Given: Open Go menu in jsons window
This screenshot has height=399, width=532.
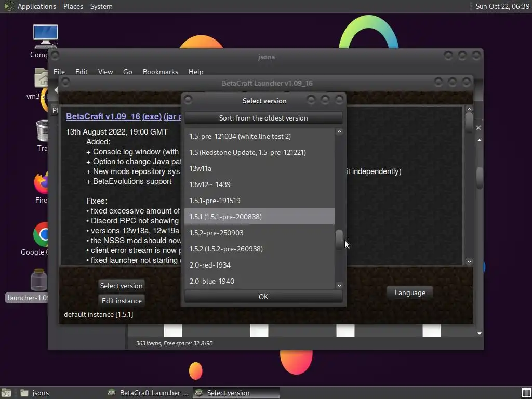Looking at the screenshot, I should [128, 72].
